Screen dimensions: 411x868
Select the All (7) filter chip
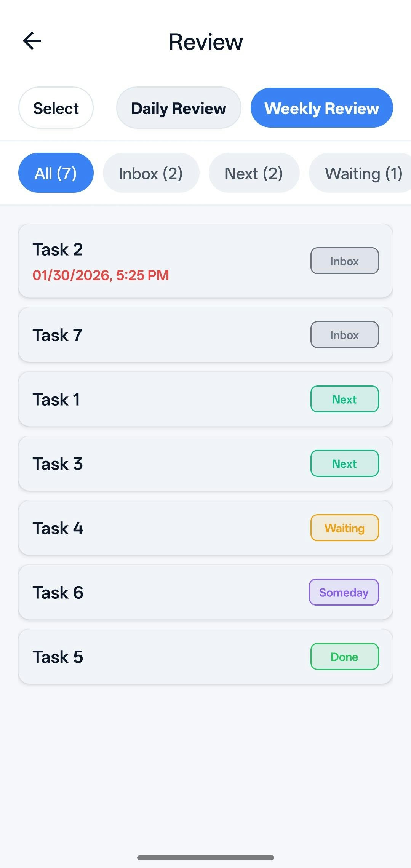[56, 173]
